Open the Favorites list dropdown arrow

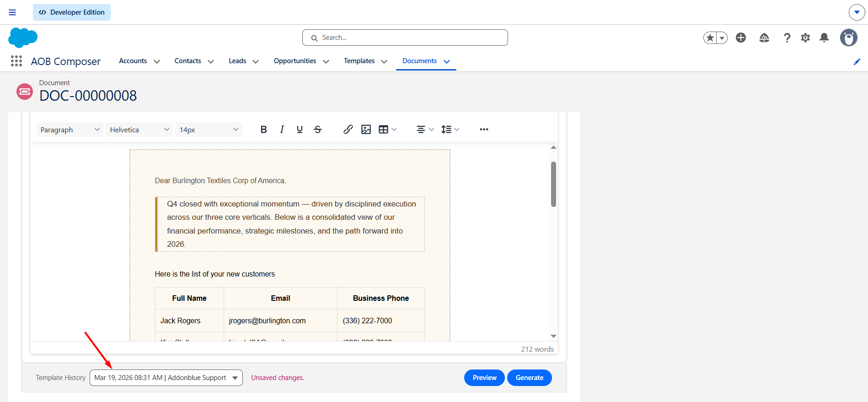722,38
